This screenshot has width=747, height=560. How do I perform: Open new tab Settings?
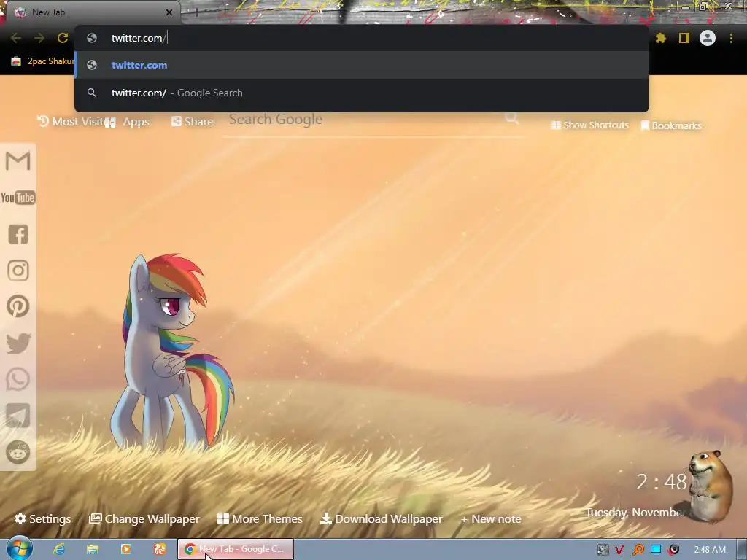43,518
